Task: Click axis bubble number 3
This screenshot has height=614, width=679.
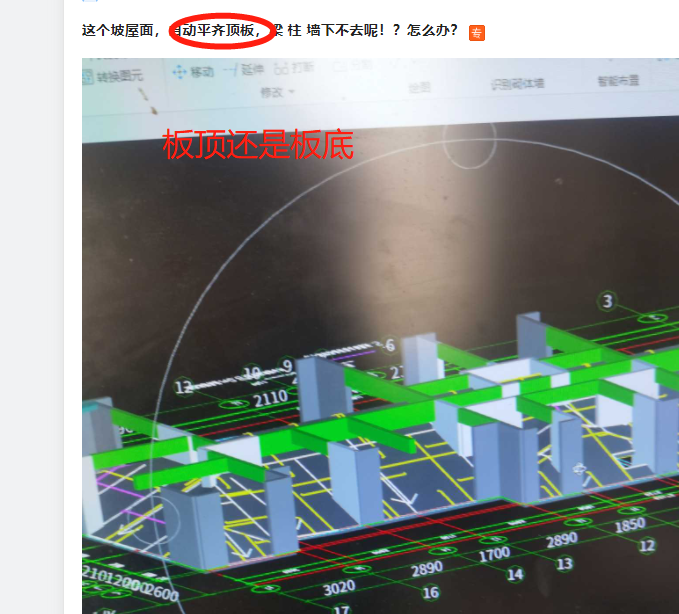Action: [x=608, y=301]
